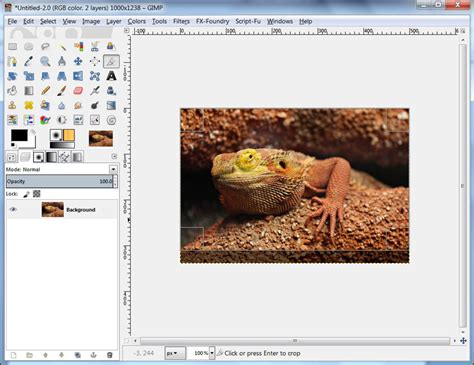Click the Opacity slider
474x365 pixels.
click(x=60, y=181)
